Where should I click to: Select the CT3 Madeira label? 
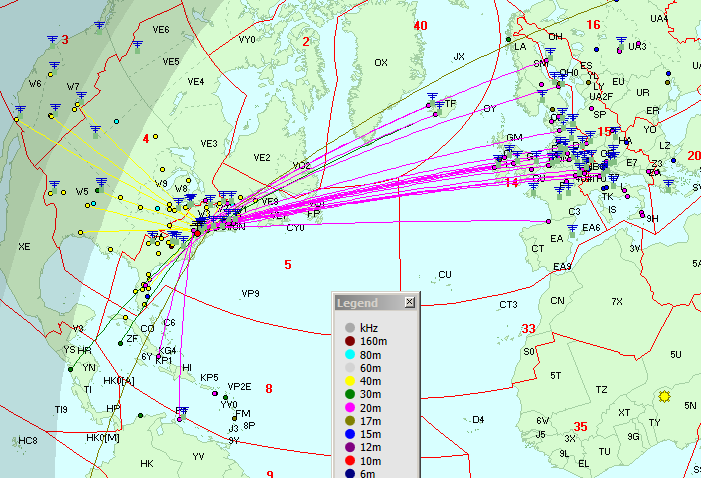tap(508, 305)
